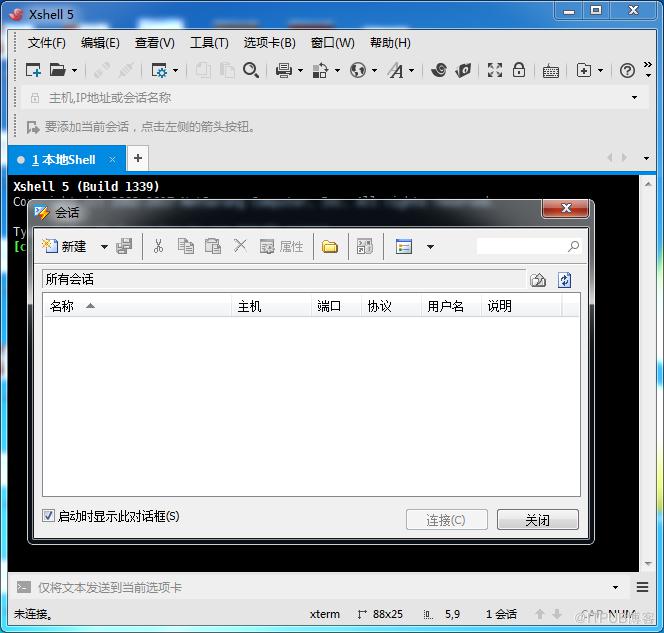Click the Print icon in main toolbar

[284, 70]
